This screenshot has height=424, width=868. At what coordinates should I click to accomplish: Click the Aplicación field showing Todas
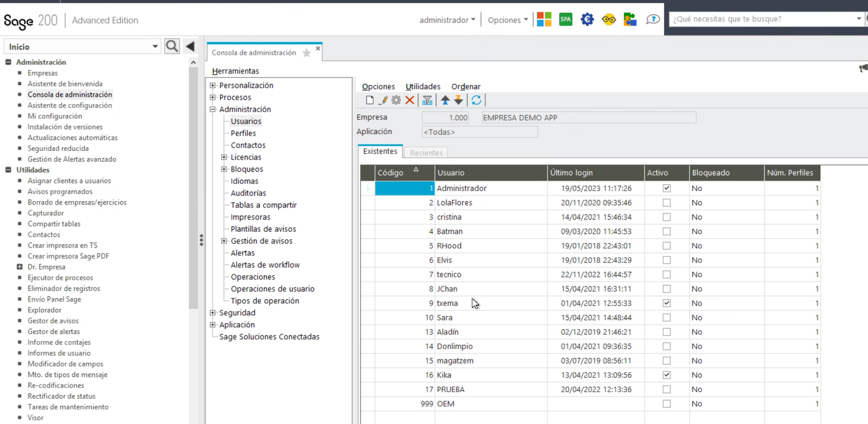[480, 132]
